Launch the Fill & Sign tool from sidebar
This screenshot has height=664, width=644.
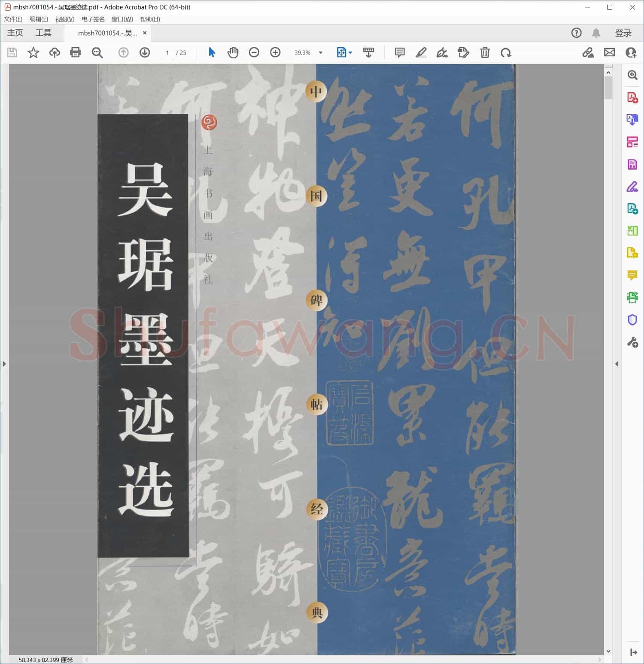tap(632, 186)
